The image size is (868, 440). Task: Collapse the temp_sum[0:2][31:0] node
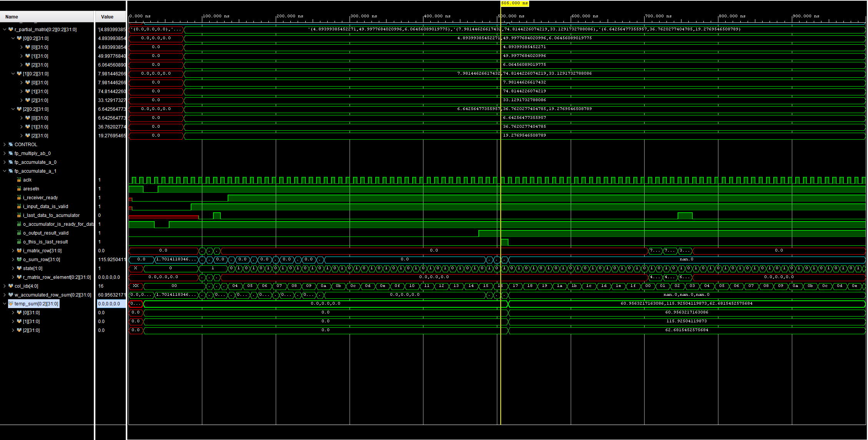coord(5,304)
